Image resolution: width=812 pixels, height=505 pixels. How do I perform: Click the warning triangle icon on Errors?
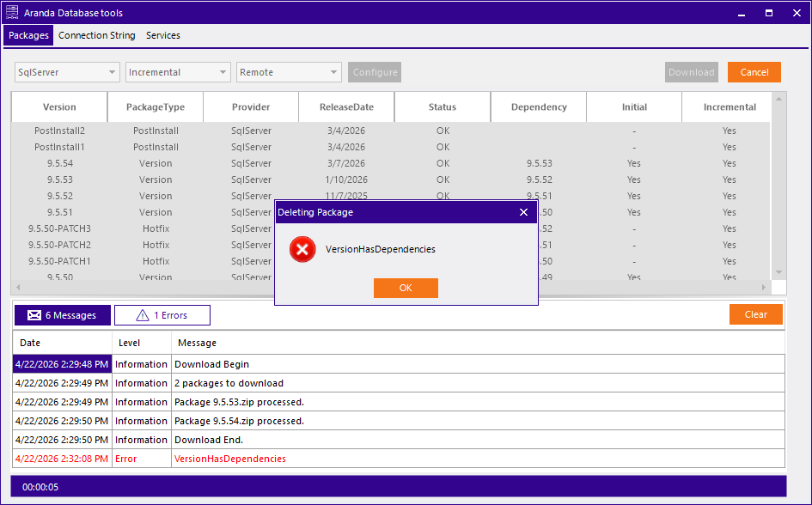coord(143,315)
